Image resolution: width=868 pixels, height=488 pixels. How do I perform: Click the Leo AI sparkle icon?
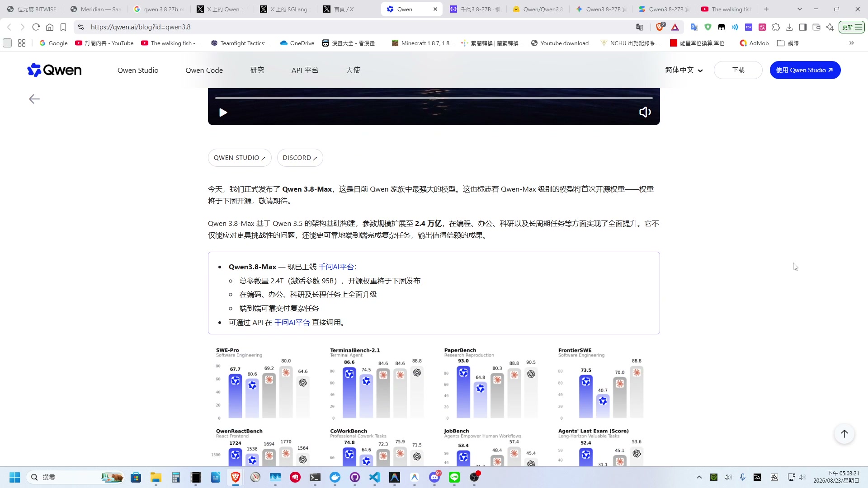pyautogui.click(x=830, y=27)
